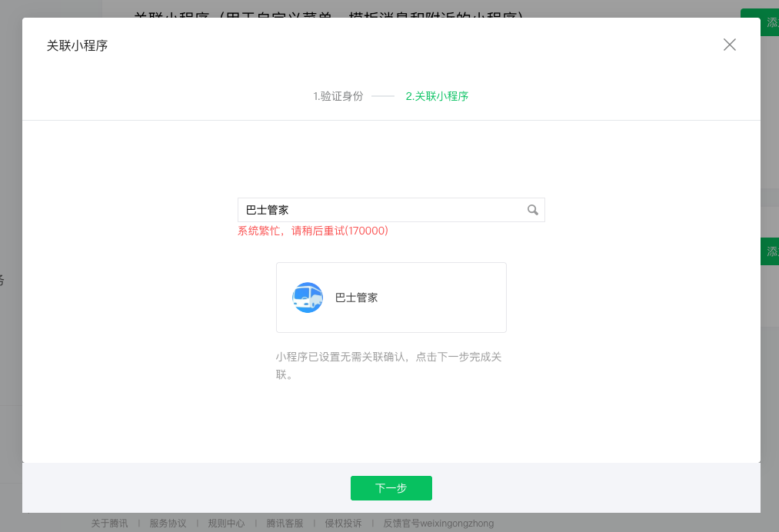The height and width of the screenshot is (532, 779).
Task: Open the 关于腾讯 footer link
Action: point(109,524)
